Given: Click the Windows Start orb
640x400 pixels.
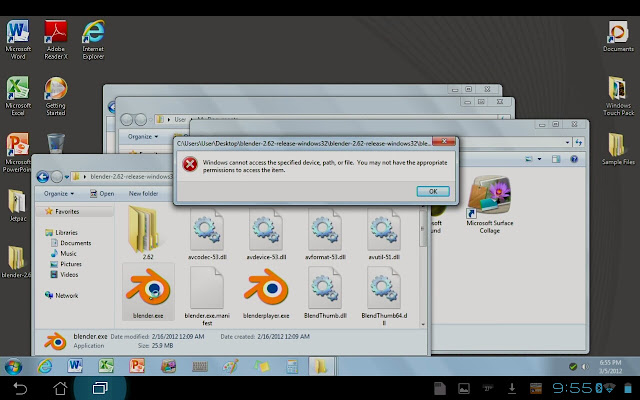Looking at the screenshot, I should [13, 366].
